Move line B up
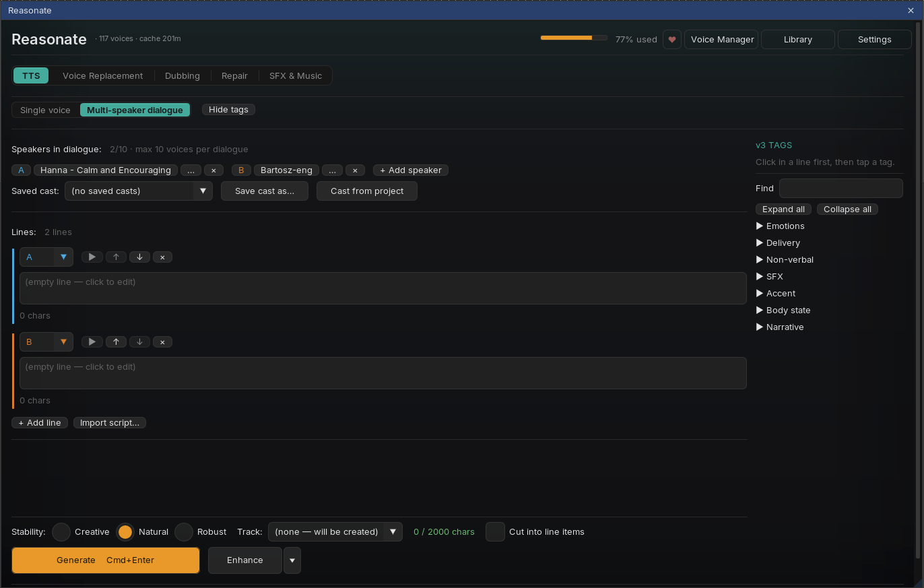Screen dimensions: 924x588 pos(116,342)
